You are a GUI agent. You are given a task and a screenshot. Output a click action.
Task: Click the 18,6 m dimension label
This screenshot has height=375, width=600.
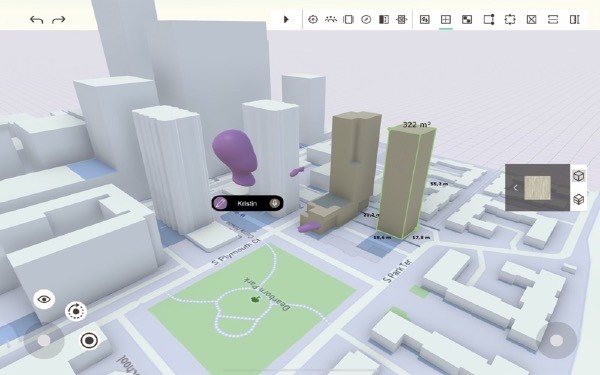pyautogui.click(x=382, y=238)
